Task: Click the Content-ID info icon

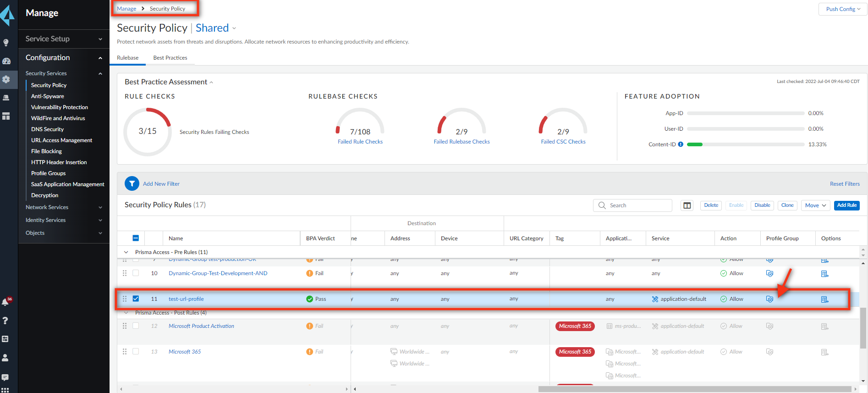Action: pos(681,144)
